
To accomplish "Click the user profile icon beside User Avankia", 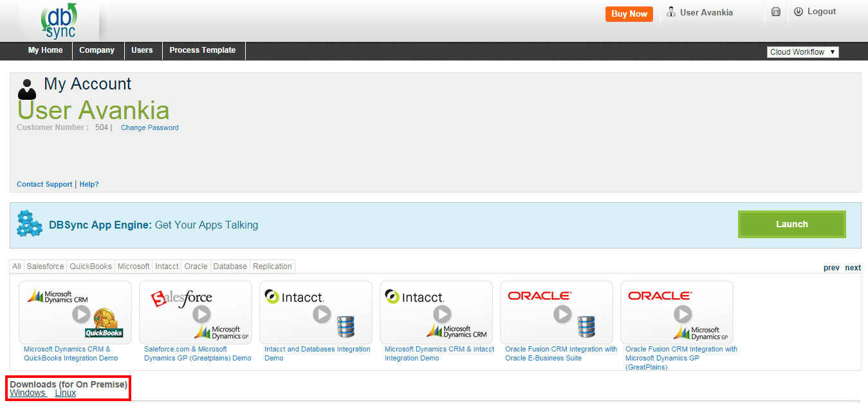I will point(671,12).
